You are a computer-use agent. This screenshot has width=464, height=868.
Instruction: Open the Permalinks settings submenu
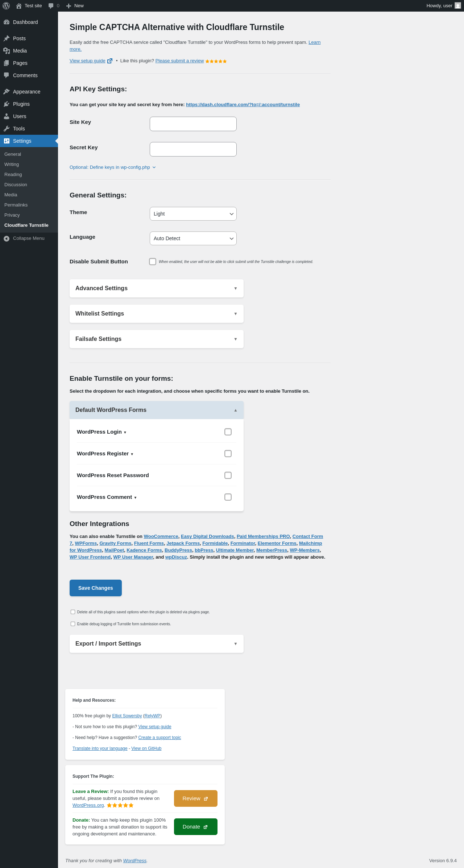16,205
